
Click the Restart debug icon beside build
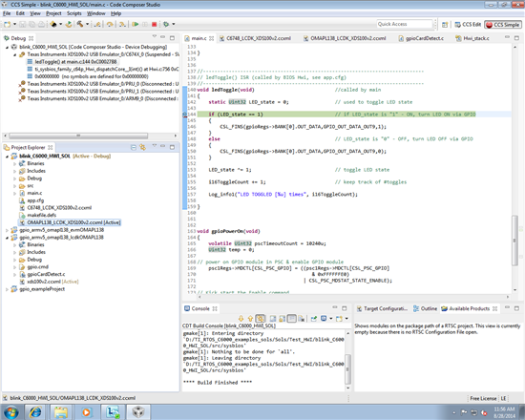tap(69, 24)
